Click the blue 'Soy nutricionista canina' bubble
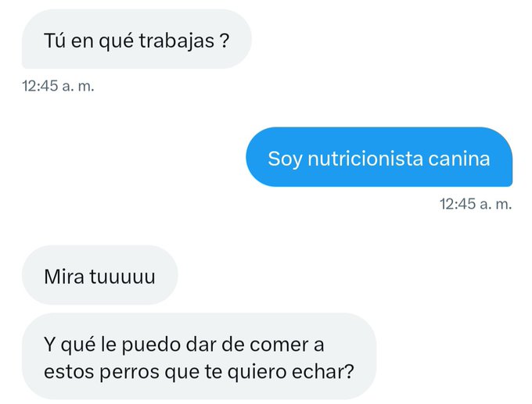This screenshot has width=532, height=404. coord(379,157)
